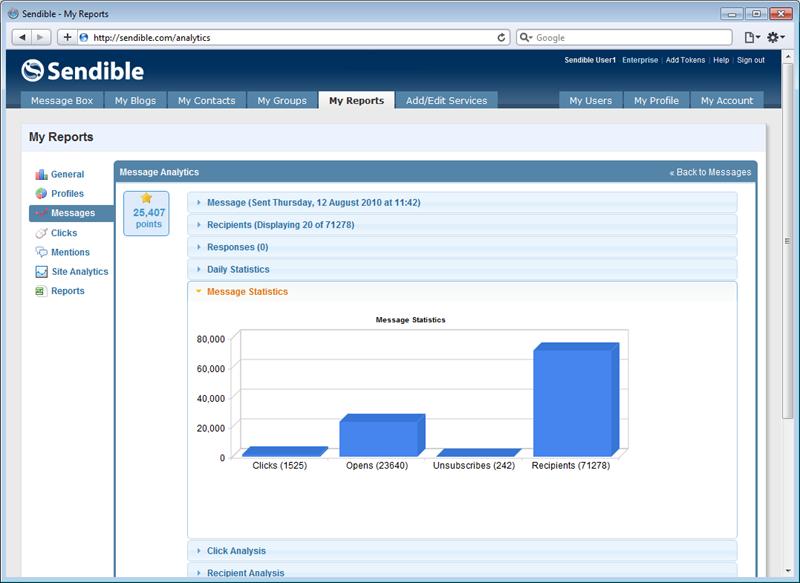Click the page vertical scrollbar thumb

788,240
